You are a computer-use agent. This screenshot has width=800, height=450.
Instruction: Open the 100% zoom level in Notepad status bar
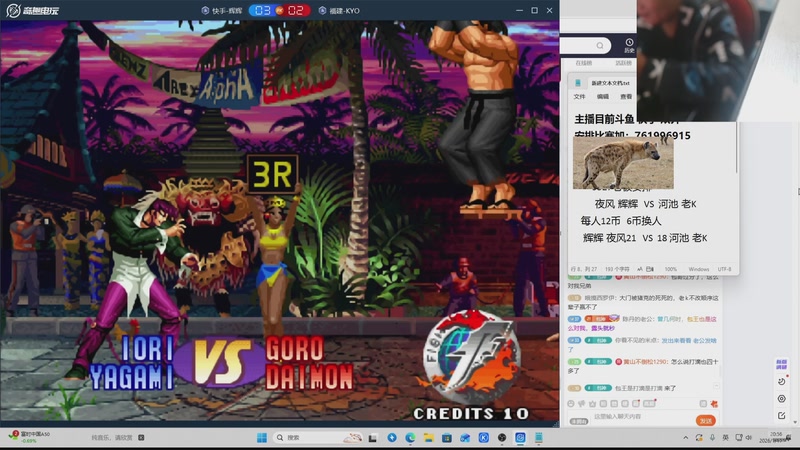tap(670, 269)
